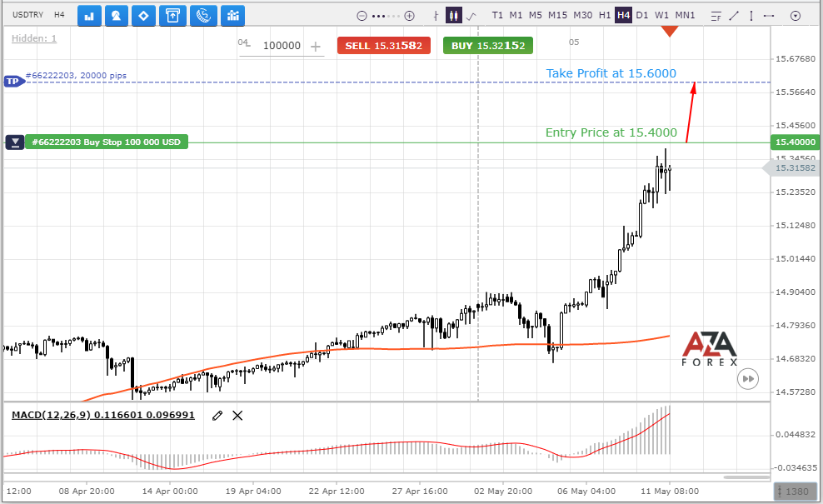Click the H4 label beside USDTRY
Screen dimensions: 823x504
pos(59,15)
